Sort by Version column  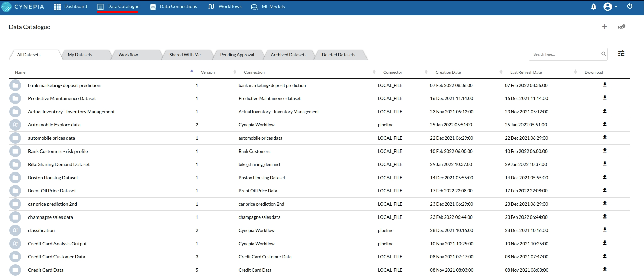tap(235, 72)
